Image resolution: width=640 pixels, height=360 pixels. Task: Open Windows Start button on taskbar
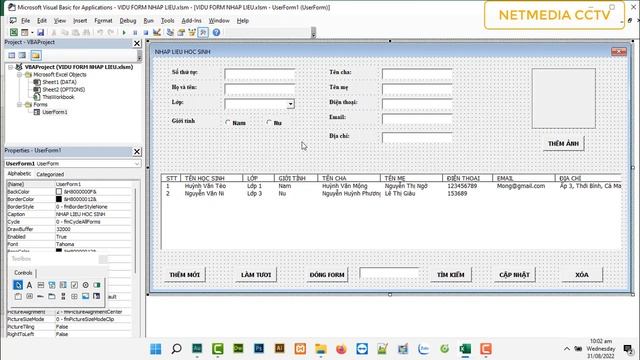(x=156, y=349)
